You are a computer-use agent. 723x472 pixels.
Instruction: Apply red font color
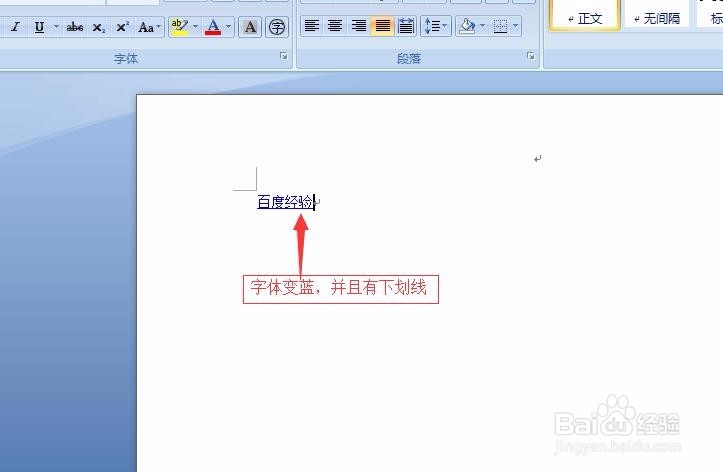213,27
